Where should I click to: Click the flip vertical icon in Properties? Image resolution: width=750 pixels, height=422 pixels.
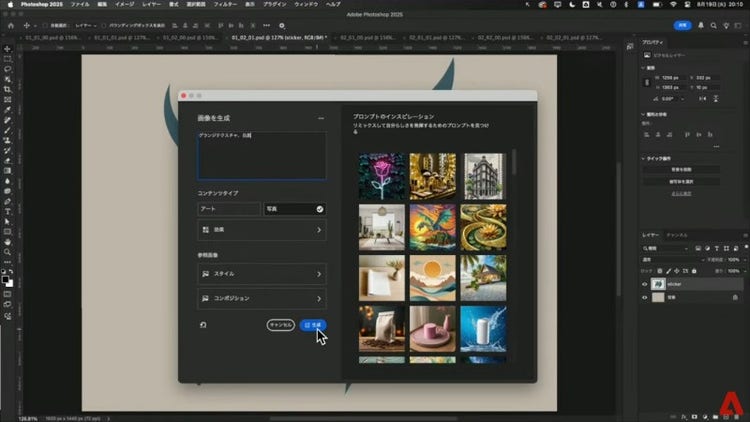click(716, 99)
